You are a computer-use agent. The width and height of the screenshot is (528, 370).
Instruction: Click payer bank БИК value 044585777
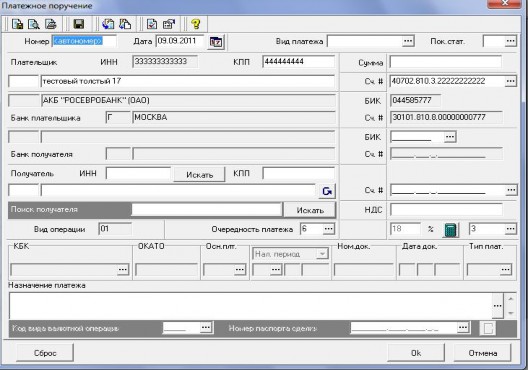[416, 100]
